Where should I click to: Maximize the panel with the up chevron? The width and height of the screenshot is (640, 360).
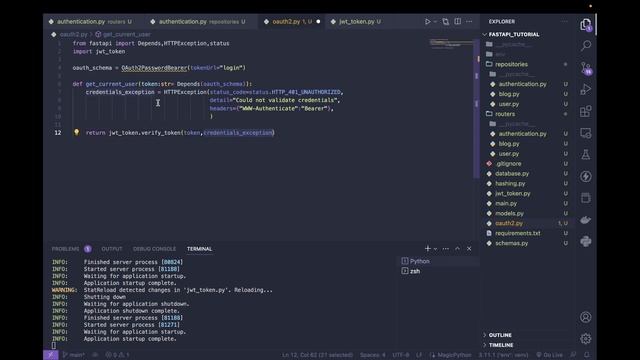point(458,249)
